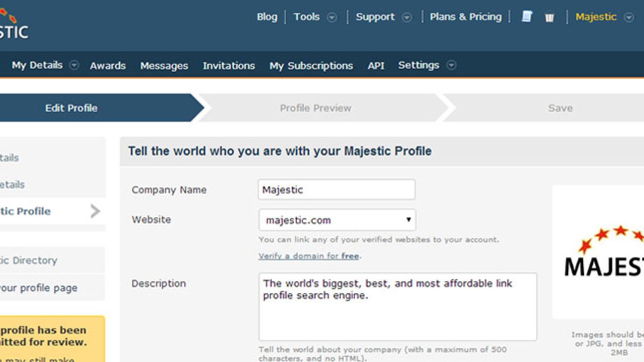This screenshot has width=644, height=362.
Task: View My Subscriptions
Action: [311, 66]
